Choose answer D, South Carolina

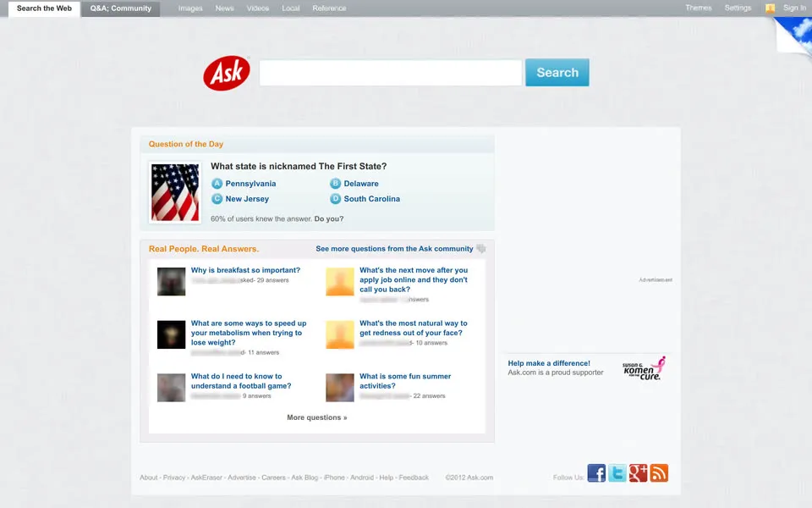pyautogui.click(x=365, y=198)
